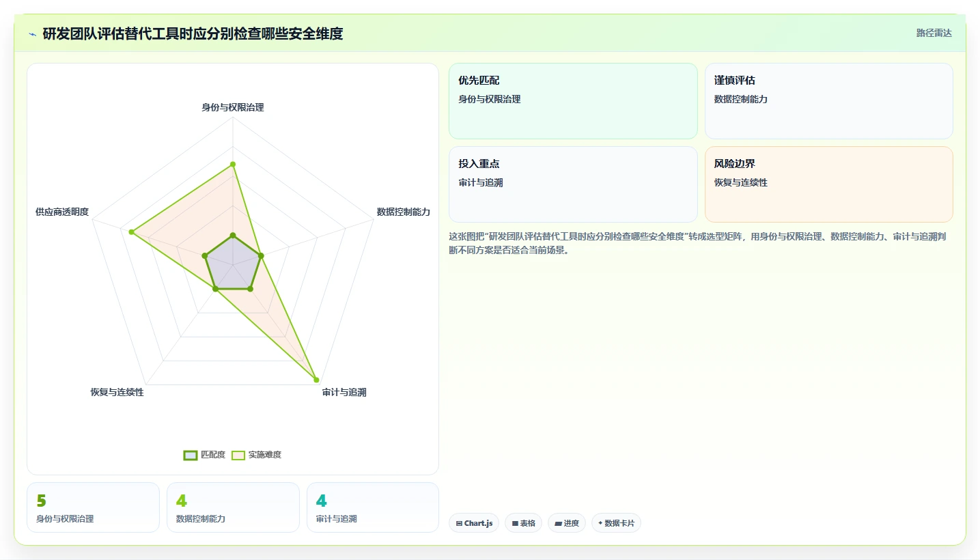The height and width of the screenshot is (560, 980).
Task: Click 恢复与连续性 text in 风险边界 card
Action: click(x=741, y=182)
